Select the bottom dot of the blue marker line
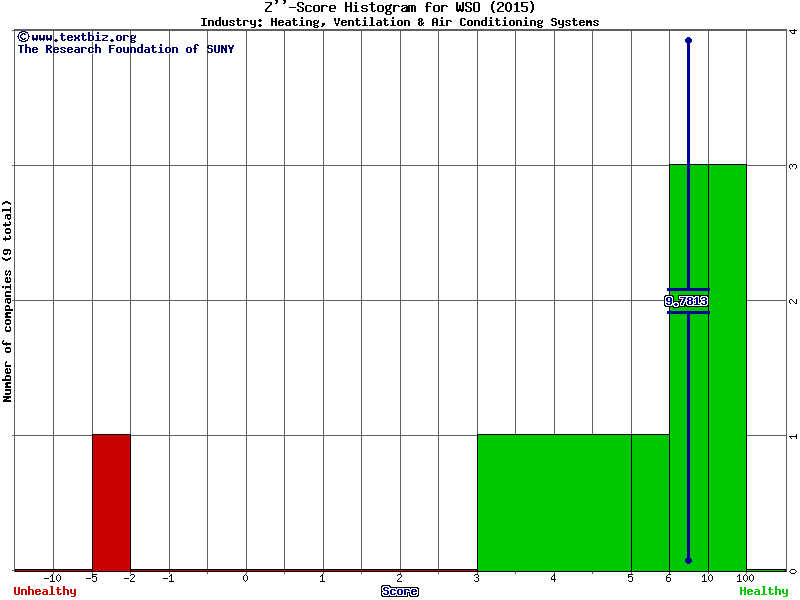The width and height of the screenshot is (800, 600). (x=688, y=560)
